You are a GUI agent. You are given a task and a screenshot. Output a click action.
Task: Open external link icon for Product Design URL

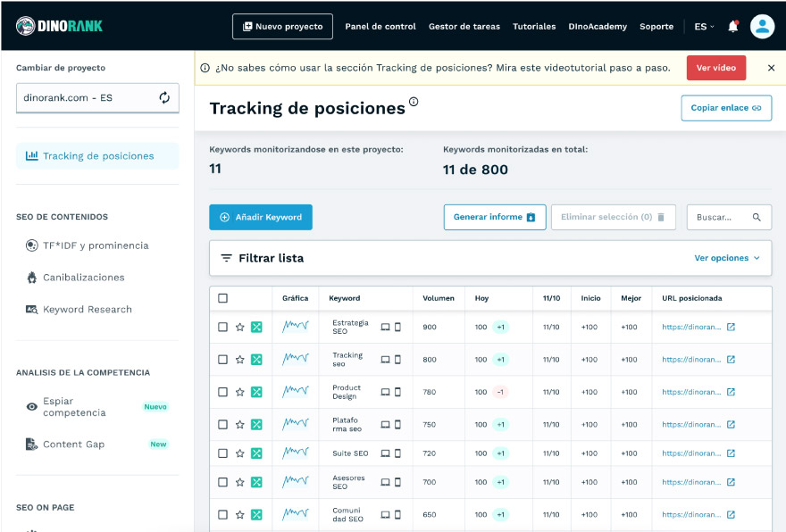[x=731, y=392]
